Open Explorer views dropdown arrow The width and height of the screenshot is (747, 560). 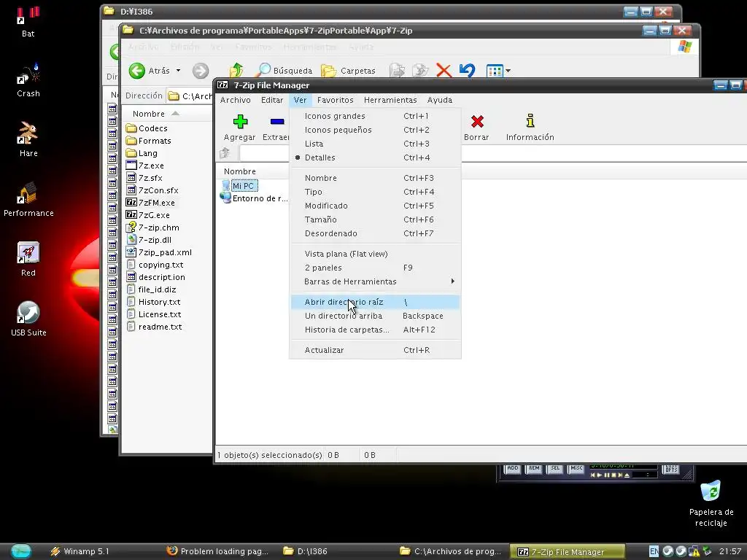(x=508, y=71)
